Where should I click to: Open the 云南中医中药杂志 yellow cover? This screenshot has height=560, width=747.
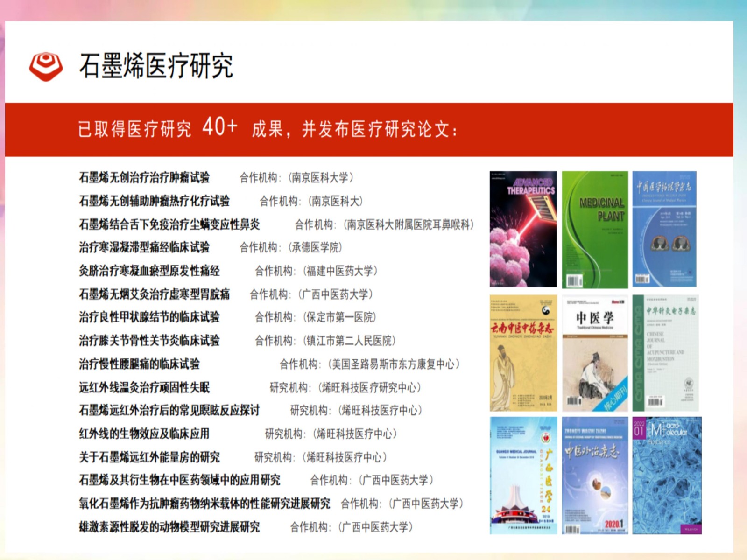(523, 353)
